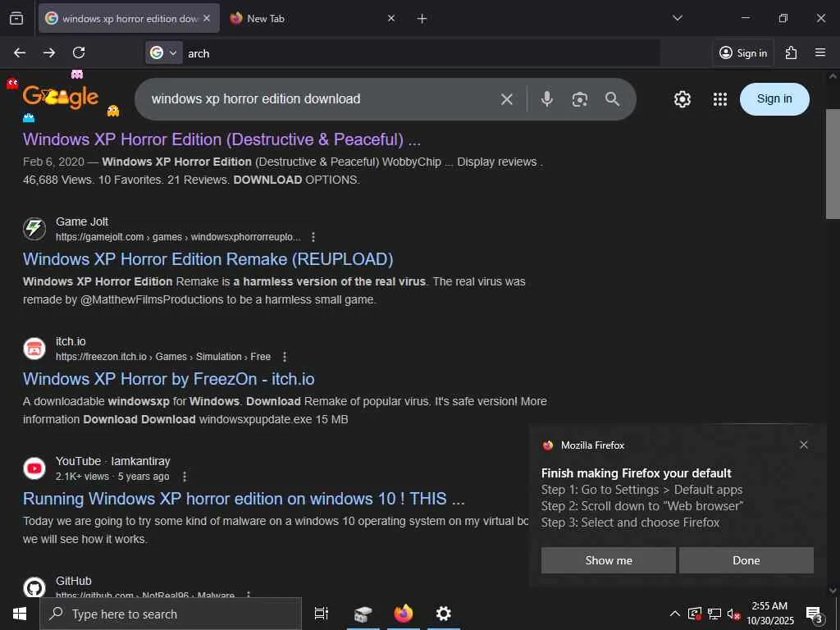Open the clock showing 2:55 AM

(769, 614)
